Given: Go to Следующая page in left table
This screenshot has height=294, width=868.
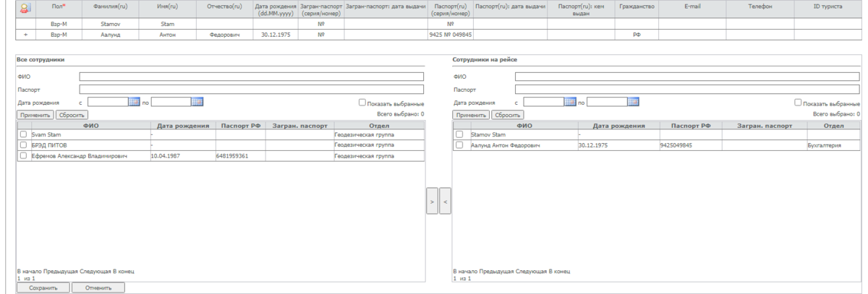Looking at the screenshot, I should 95,272.
